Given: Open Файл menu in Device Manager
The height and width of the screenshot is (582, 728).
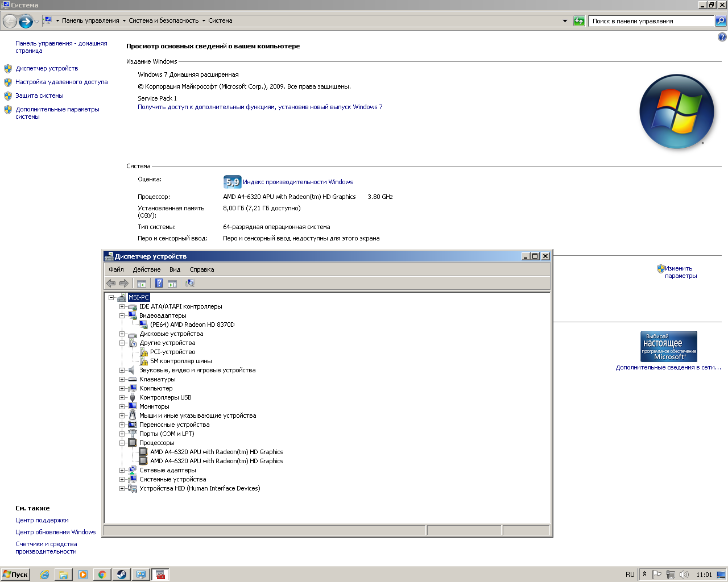Looking at the screenshot, I should (116, 269).
